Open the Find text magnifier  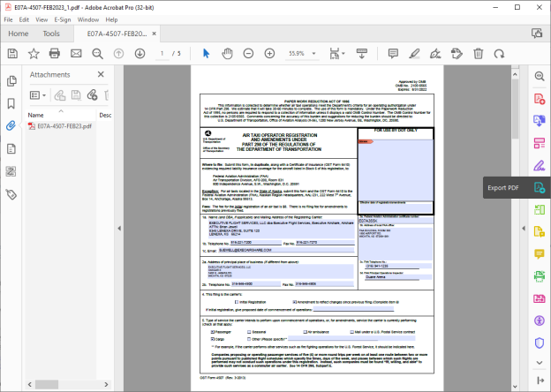[x=97, y=53]
